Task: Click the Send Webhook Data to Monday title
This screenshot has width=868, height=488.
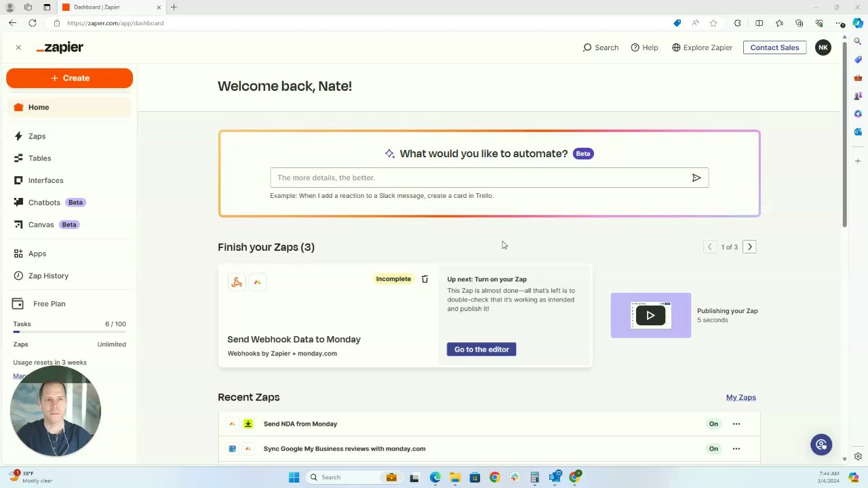Action: pyautogui.click(x=294, y=339)
